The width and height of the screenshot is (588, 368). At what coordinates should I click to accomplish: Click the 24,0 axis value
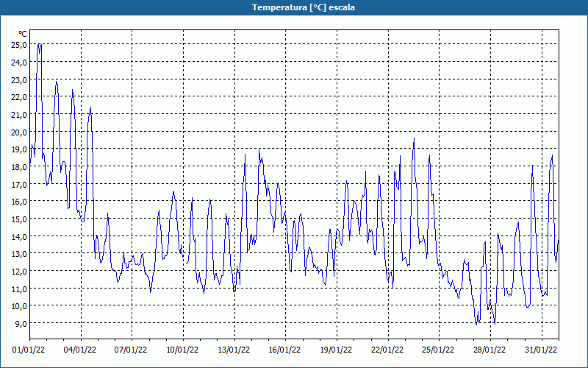coord(19,63)
